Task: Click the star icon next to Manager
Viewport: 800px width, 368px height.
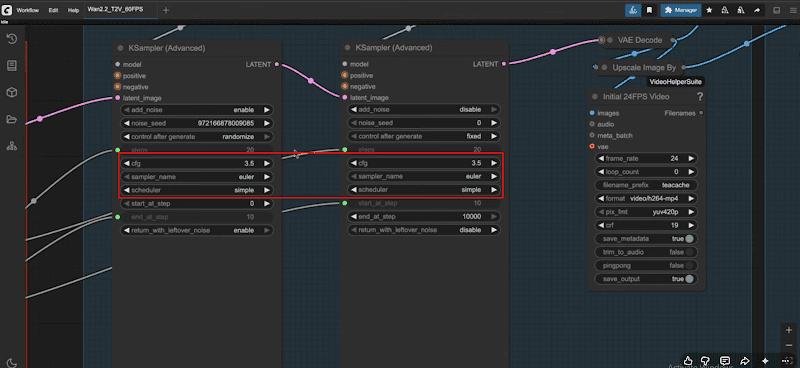Action: point(709,10)
